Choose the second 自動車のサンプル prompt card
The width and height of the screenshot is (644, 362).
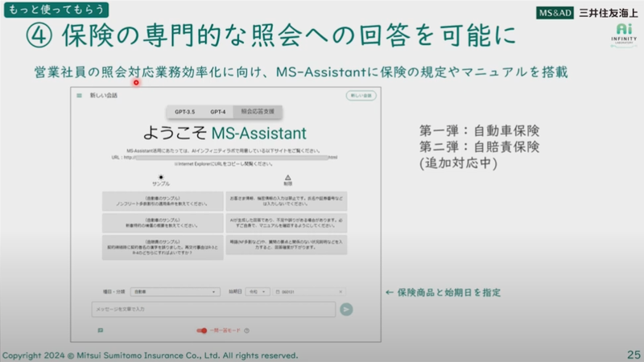(x=163, y=223)
